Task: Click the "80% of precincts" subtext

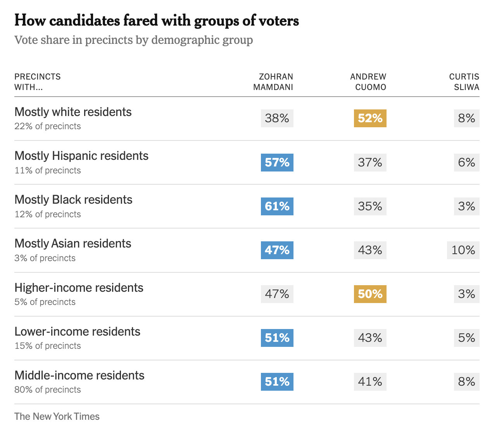Action: (x=48, y=390)
